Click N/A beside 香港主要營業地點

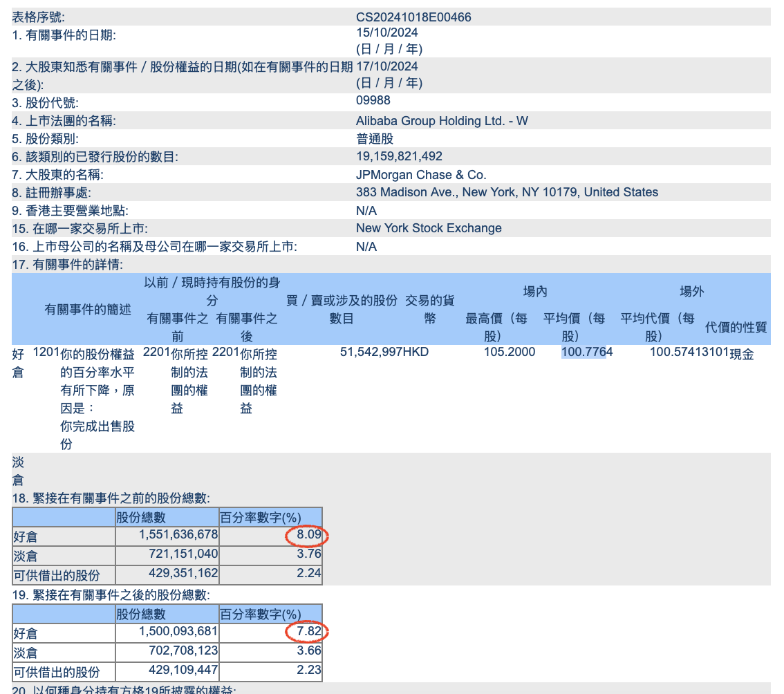click(x=366, y=211)
